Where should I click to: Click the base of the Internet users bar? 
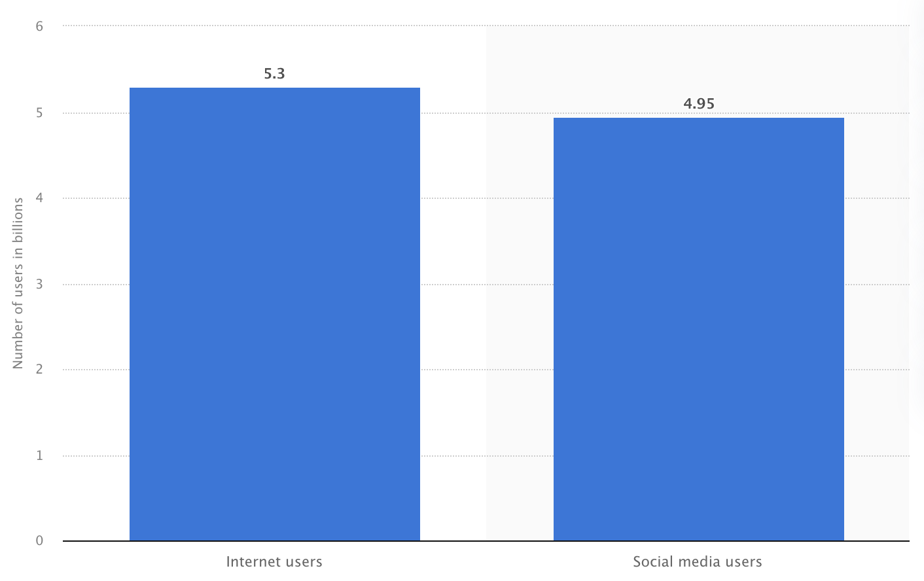tap(275, 538)
